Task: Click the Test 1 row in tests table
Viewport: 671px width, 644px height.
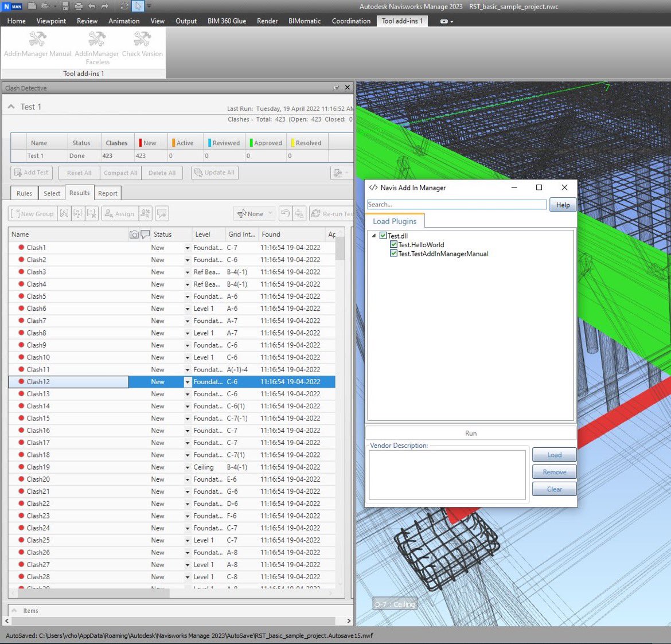Action: tap(182, 156)
